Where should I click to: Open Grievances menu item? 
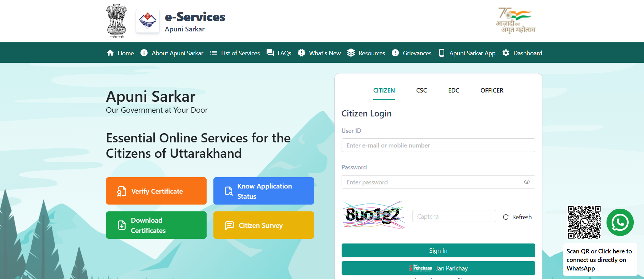coord(411,53)
